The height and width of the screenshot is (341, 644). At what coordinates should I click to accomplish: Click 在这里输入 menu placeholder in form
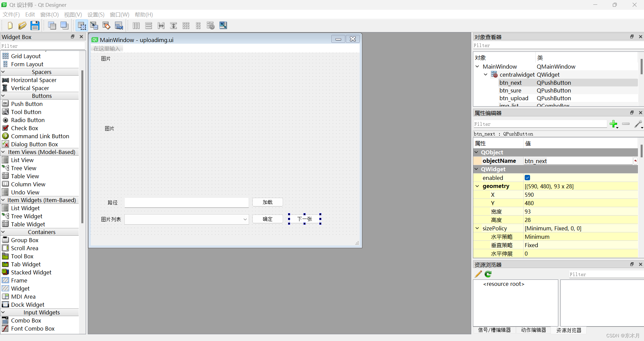pyautogui.click(x=107, y=48)
